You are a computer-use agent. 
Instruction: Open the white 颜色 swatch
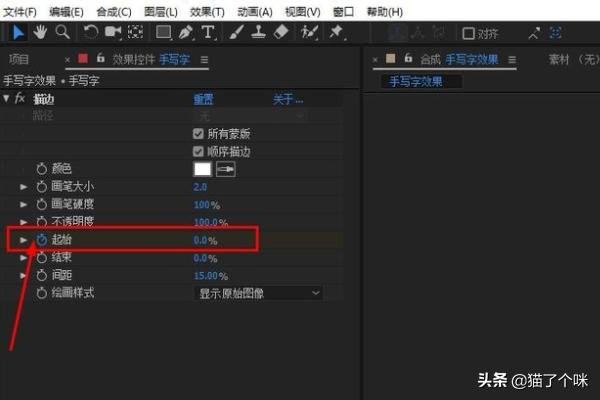point(202,169)
